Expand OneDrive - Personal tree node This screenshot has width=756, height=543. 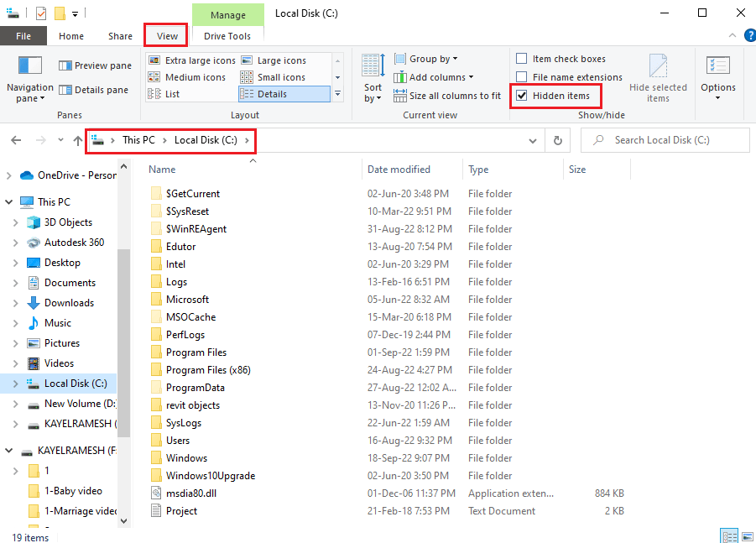(x=8, y=175)
